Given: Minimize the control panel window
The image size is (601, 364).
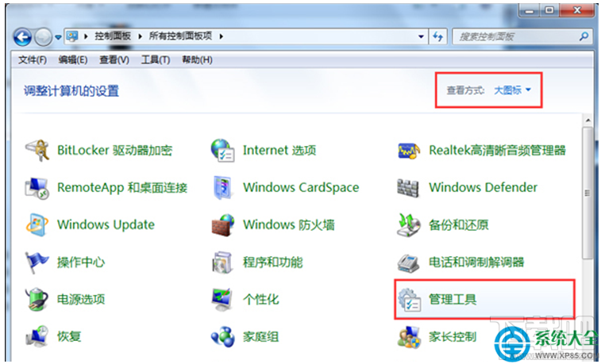Looking at the screenshot, I should click(x=530, y=10).
